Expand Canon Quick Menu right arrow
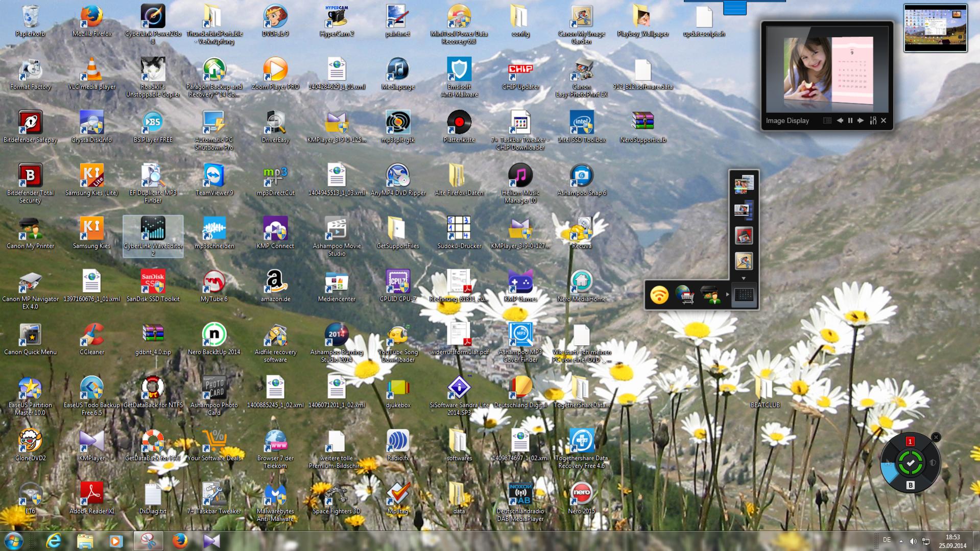 coord(728,295)
